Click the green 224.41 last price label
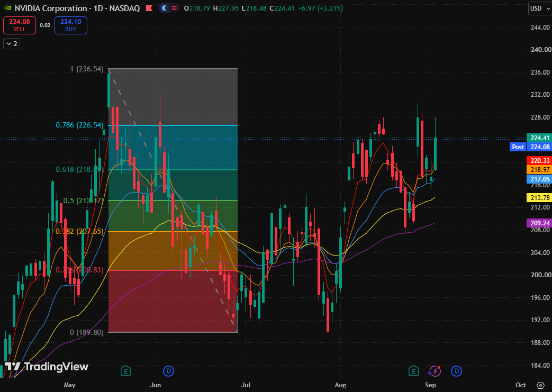The width and height of the screenshot is (552, 392). pos(540,138)
